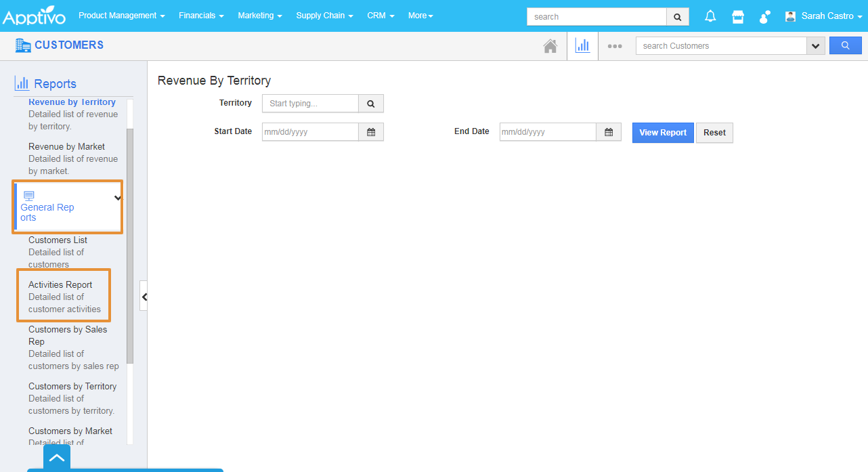The image size is (868, 472).
Task: Open the End Date calendar picker
Action: click(609, 132)
